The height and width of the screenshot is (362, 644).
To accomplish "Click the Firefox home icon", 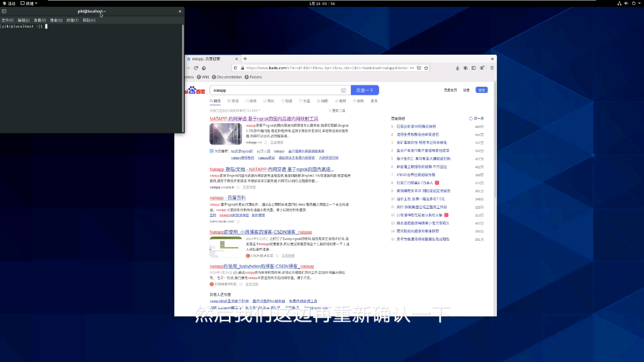I will pyautogui.click(x=204, y=68).
